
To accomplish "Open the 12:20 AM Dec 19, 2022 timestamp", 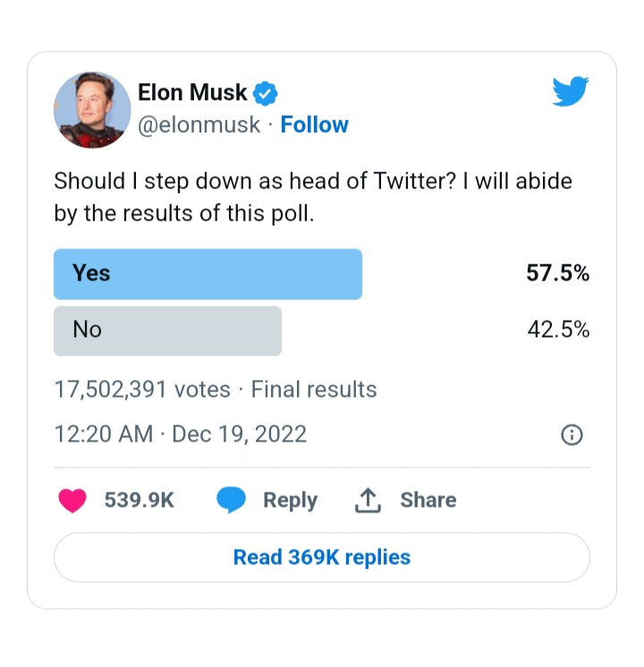I will [181, 435].
